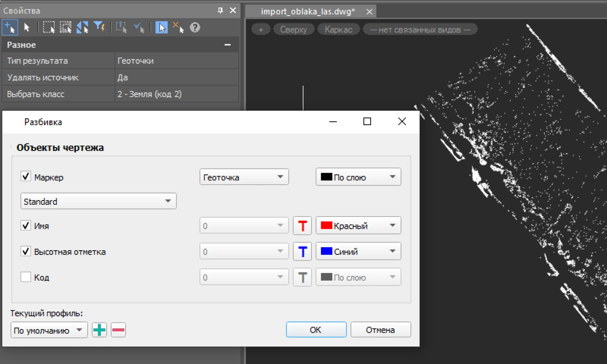This screenshot has width=607, height=364.
Task: Uncheck the Маркер checkbox
Action: [x=26, y=177]
